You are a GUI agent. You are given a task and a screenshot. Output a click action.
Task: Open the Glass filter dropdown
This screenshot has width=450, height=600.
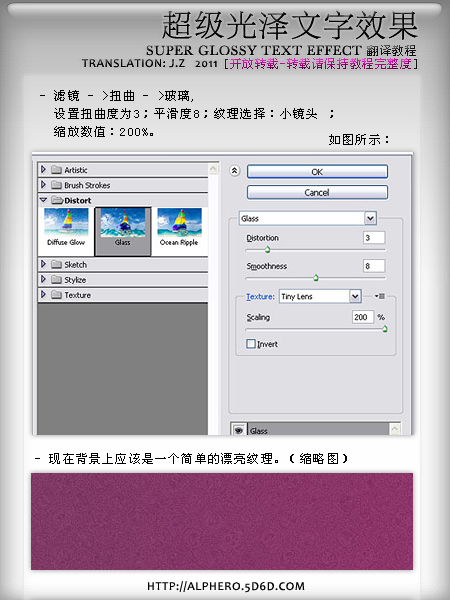308,218
